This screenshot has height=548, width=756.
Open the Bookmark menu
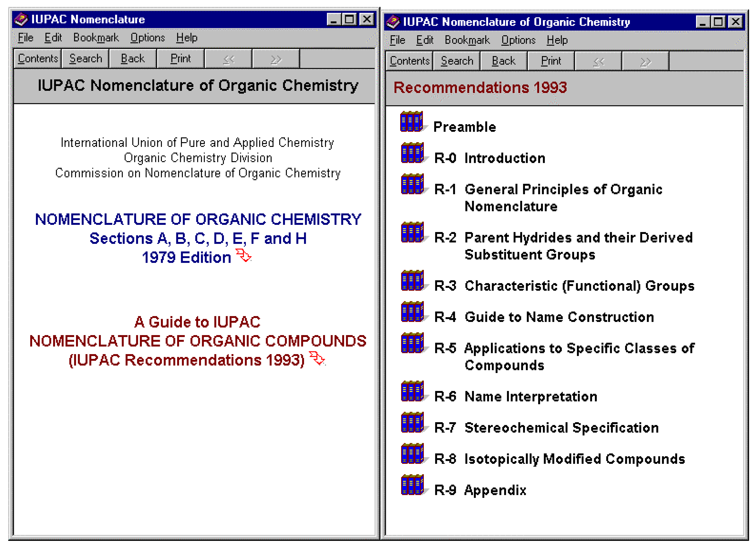[97, 37]
